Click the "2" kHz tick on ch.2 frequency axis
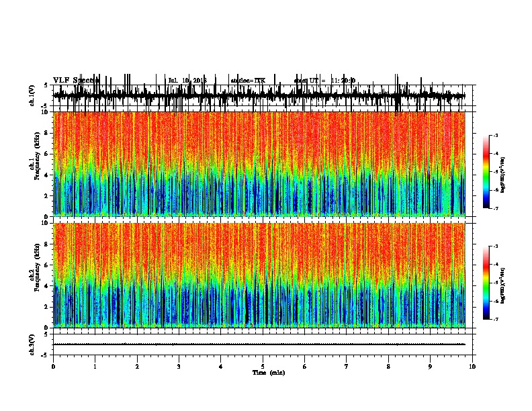This screenshot has height=411, width=532. point(46,307)
